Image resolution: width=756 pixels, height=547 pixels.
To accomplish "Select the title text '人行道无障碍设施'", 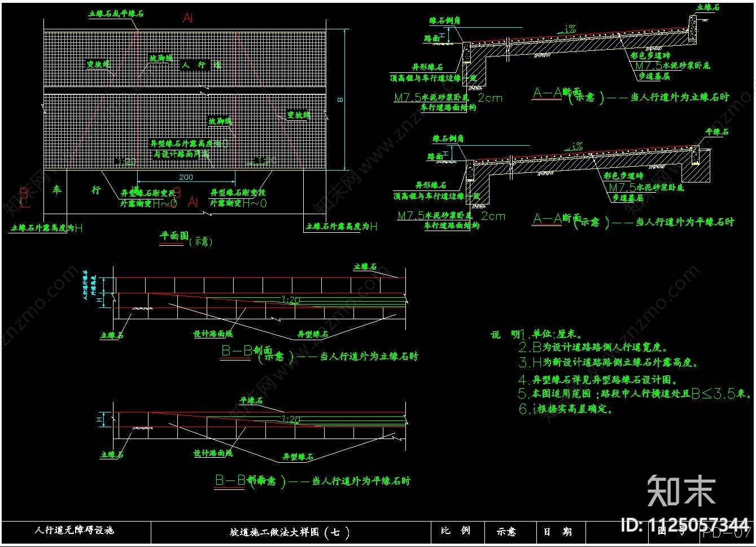I will 74,531.
